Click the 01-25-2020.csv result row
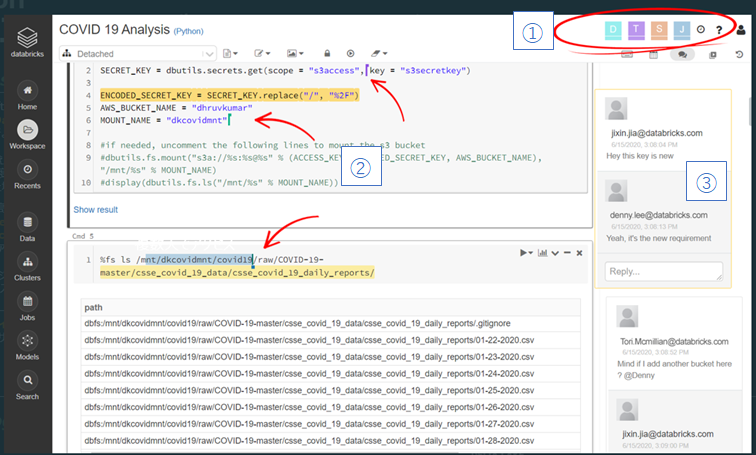Image resolution: width=756 pixels, height=455 pixels. 331,390
